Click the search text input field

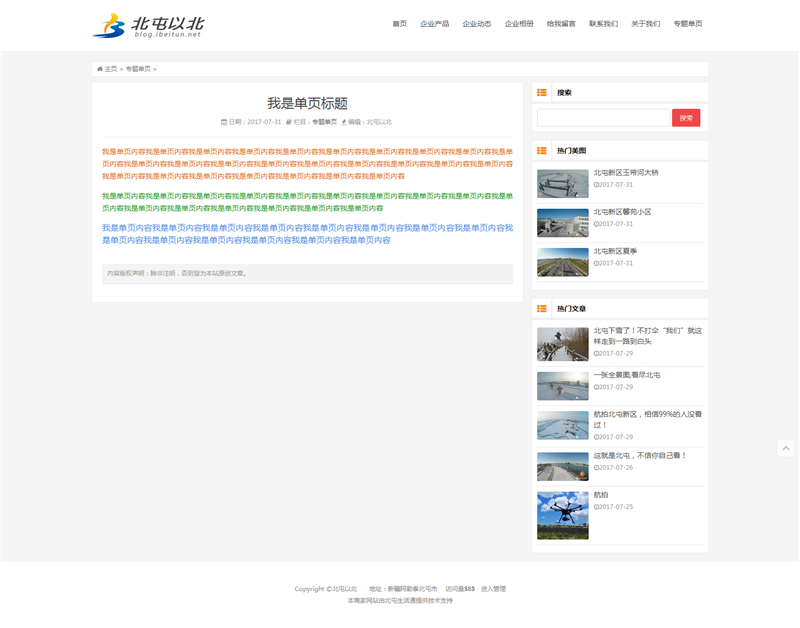coord(602,118)
